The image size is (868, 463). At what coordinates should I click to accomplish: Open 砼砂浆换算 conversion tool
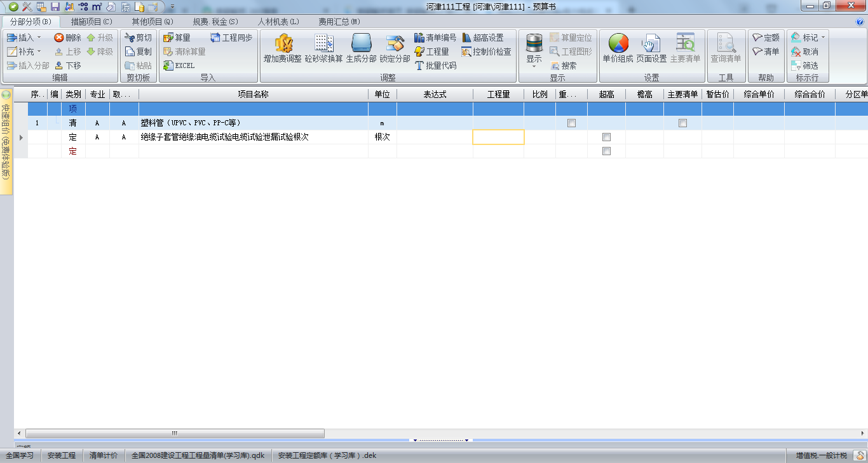pos(324,48)
